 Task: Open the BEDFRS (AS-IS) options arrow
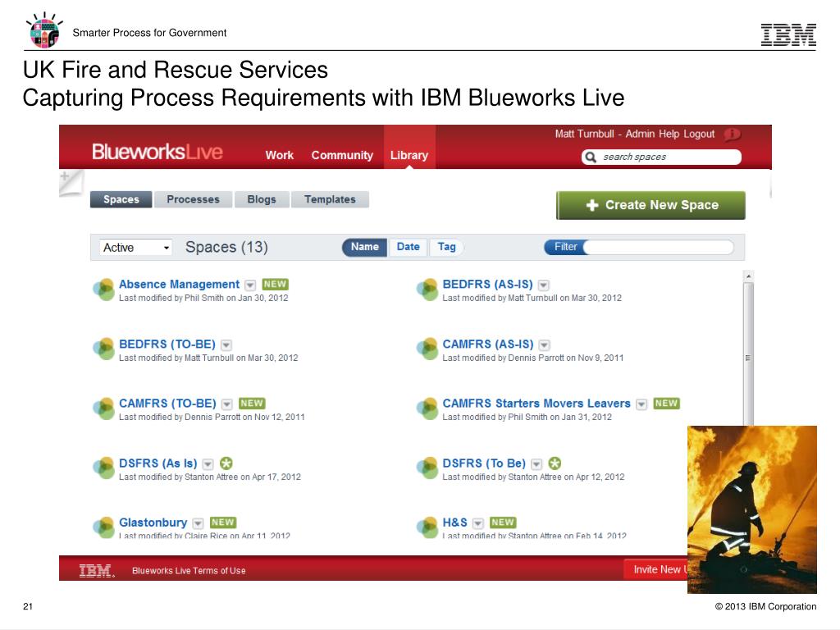click(544, 285)
